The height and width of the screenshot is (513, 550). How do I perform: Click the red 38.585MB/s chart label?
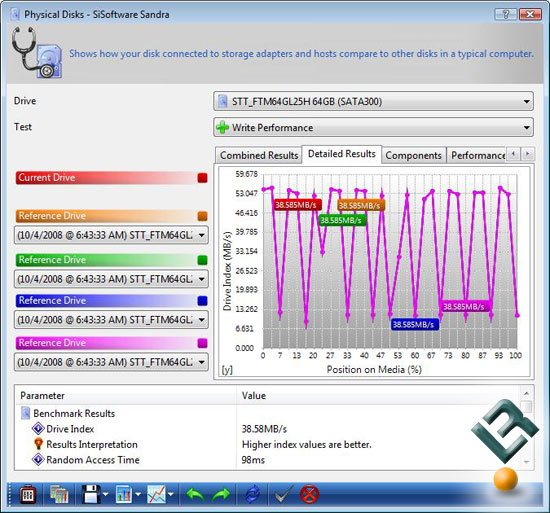pyautogui.click(x=297, y=205)
